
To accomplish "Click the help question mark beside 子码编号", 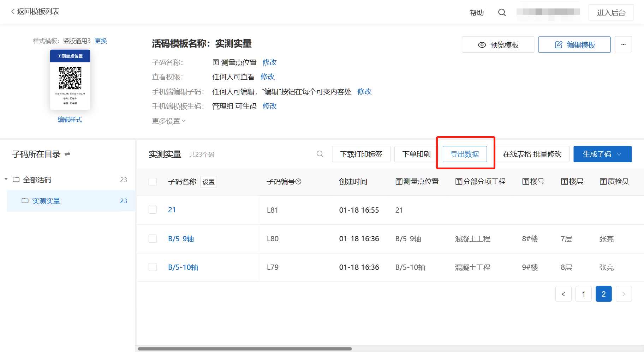I will tap(298, 182).
